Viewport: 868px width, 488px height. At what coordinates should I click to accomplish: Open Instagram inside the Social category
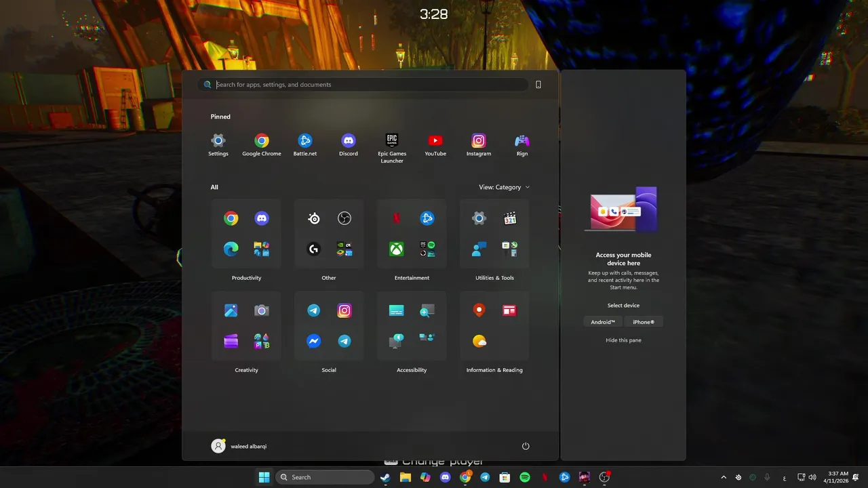[x=344, y=310]
